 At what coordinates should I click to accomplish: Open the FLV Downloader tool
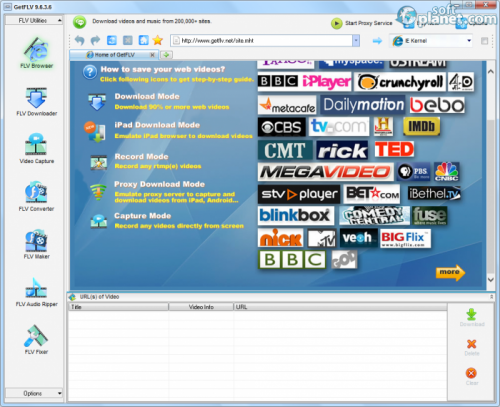click(x=36, y=102)
